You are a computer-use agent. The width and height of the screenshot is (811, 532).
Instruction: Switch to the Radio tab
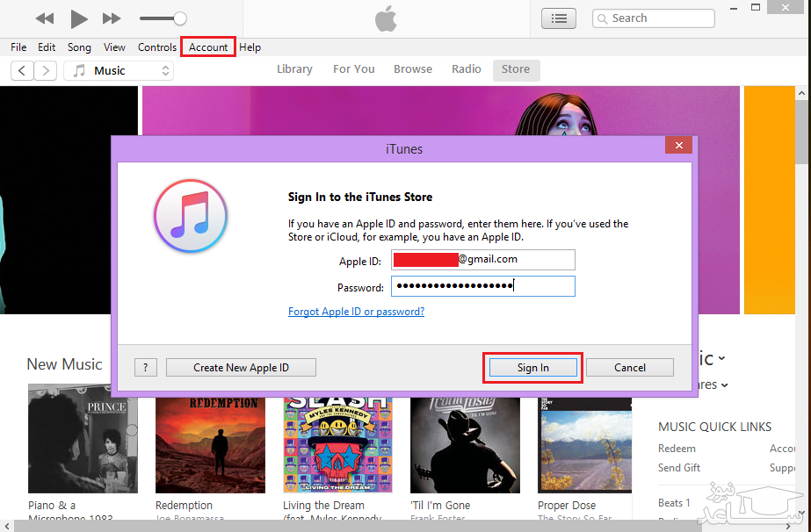(467, 69)
